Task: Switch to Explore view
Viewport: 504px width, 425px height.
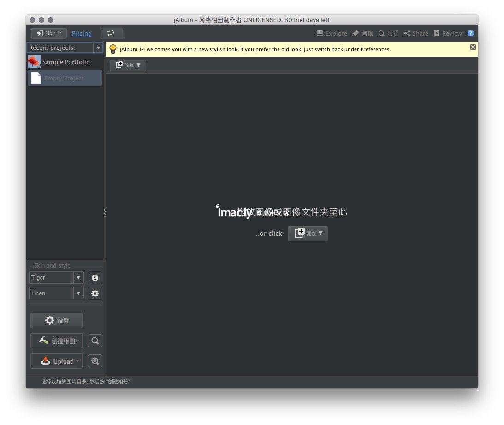Action: (x=332, y=34)
